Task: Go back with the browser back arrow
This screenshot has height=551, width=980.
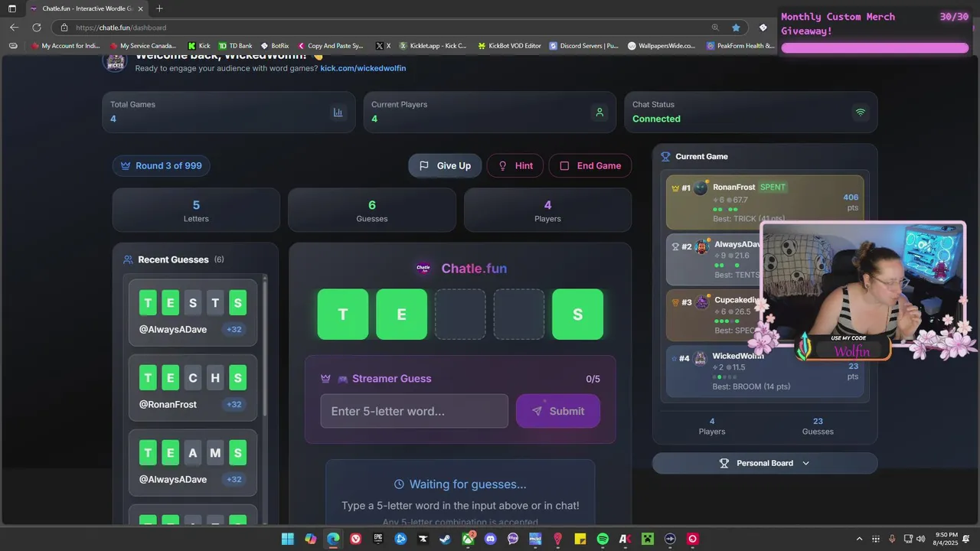Action: coord(14,28)
